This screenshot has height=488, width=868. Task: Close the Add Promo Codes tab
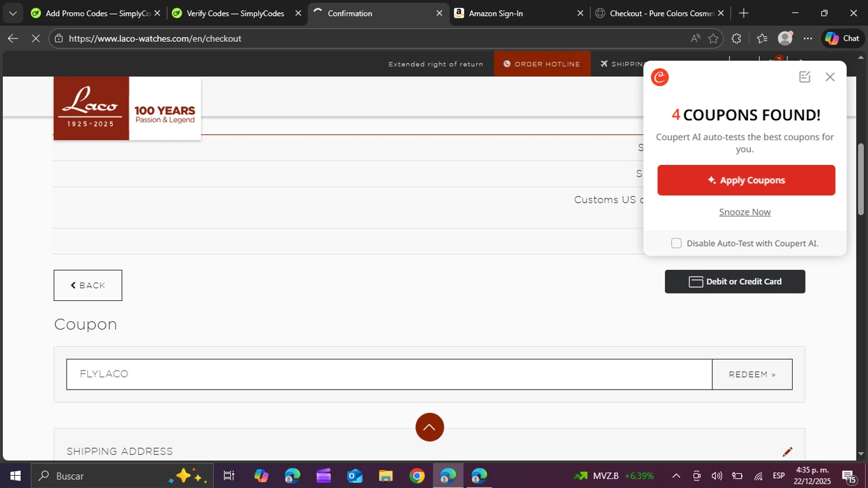tap(157, 13)
